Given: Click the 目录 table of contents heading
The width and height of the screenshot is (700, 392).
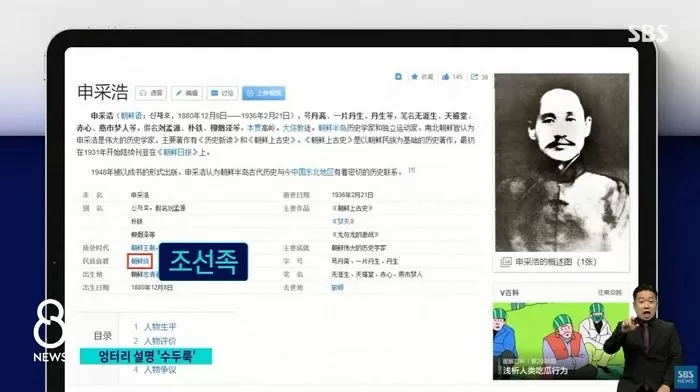Looking at the screenshot, I should (103, 336).
